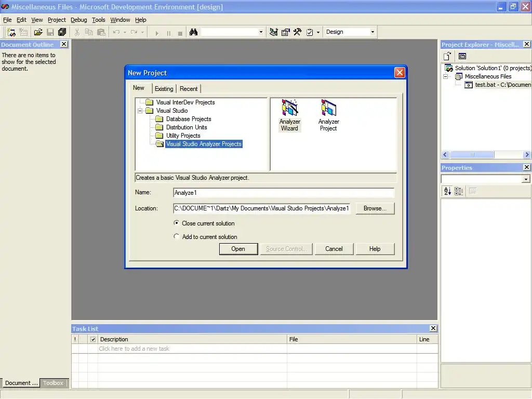This screenshot has height=399, width=532.
Task: Click the Open button in dialog
Action: click(x=238, y=249)
